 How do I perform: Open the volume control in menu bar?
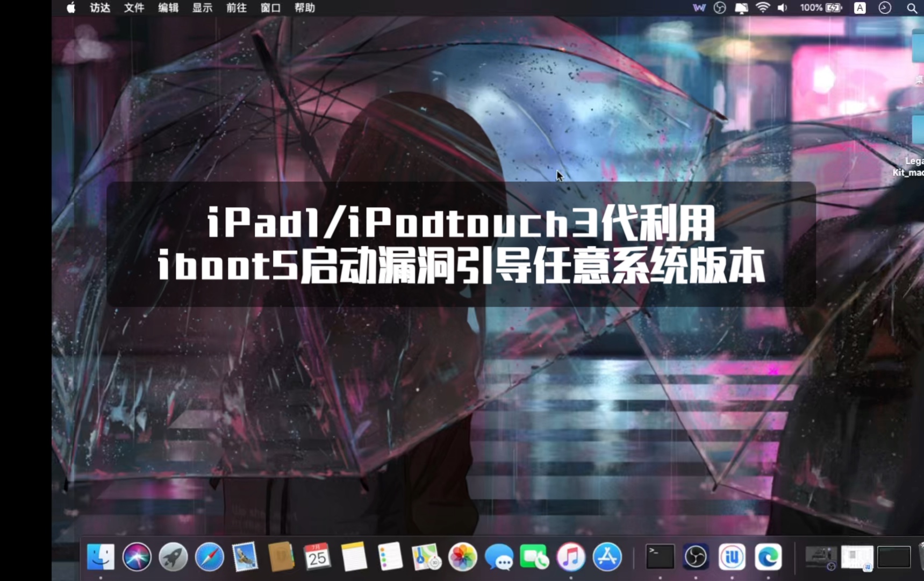tap(782, 8)
